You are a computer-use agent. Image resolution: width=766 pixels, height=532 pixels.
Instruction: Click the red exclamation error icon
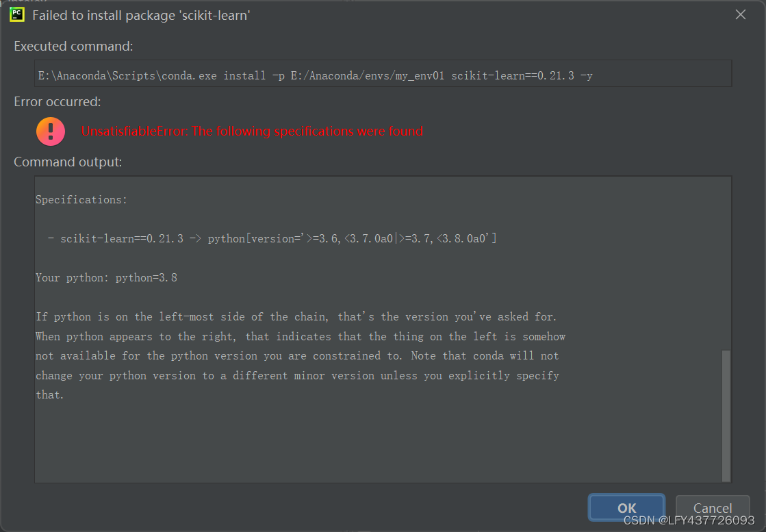click(51, 131)
